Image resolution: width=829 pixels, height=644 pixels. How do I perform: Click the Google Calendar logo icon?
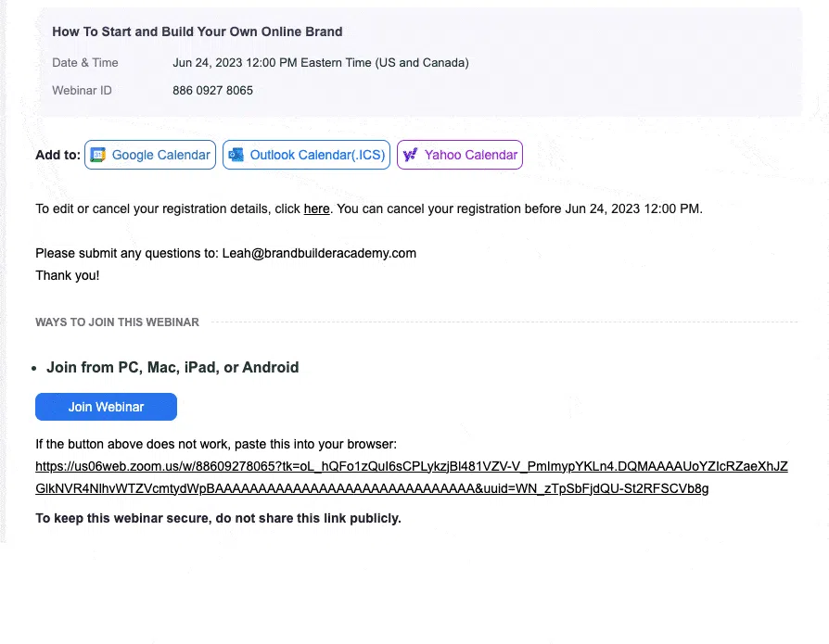pos(98,155)
